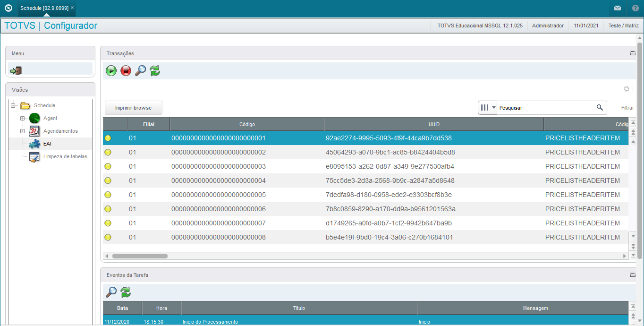Open the column selector dropdown beside Pesquisar

[x=488, y=108]
